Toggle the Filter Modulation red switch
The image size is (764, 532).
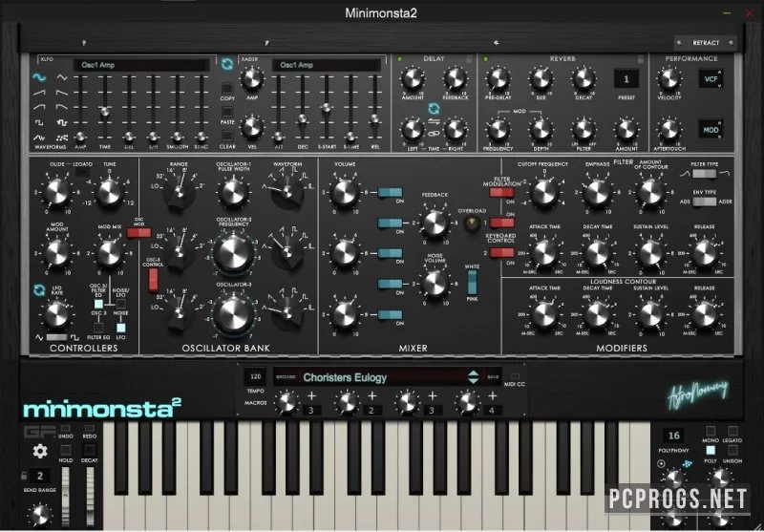point(502,192)
